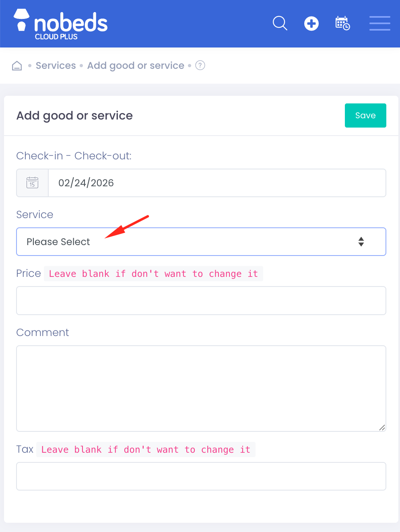Open the hamburger navigation menu
The image size is (400, 532).
tap(379, 23)
